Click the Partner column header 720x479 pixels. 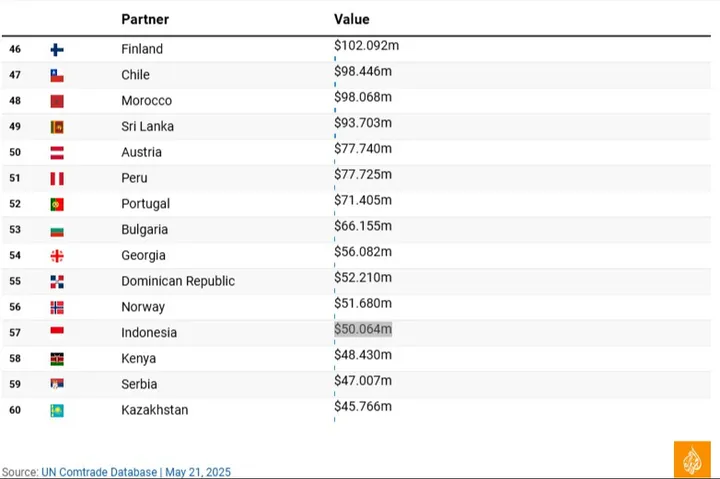point(145,19)
